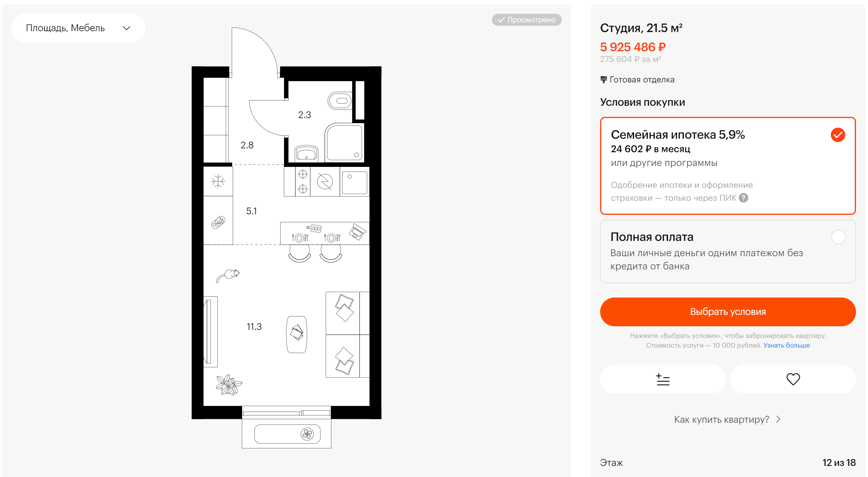The image size is (868, 477).
Task: Select the Семейная ипотека 5,9% option
Action: [x=728, y=166]
